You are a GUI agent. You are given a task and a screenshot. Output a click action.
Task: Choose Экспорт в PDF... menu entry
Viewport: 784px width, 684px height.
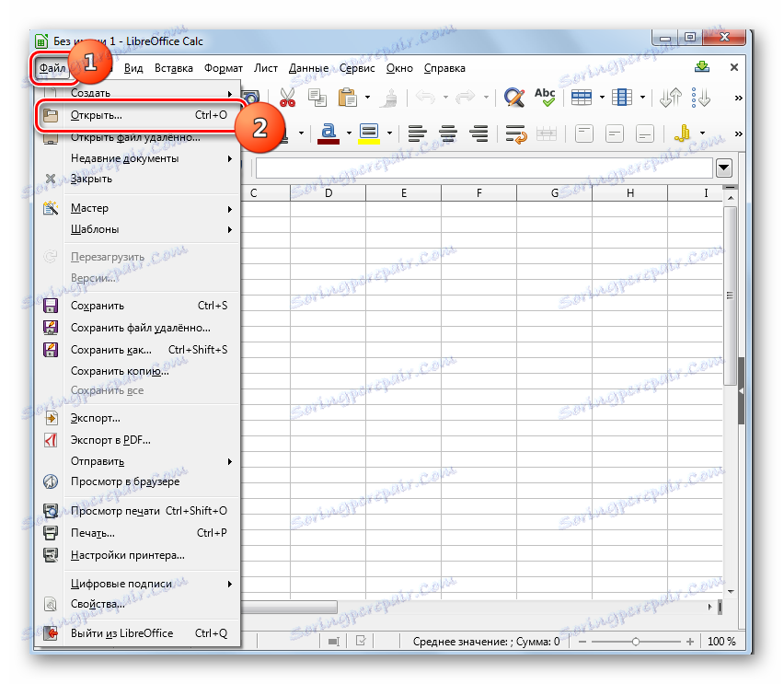[x=136, y=440]
